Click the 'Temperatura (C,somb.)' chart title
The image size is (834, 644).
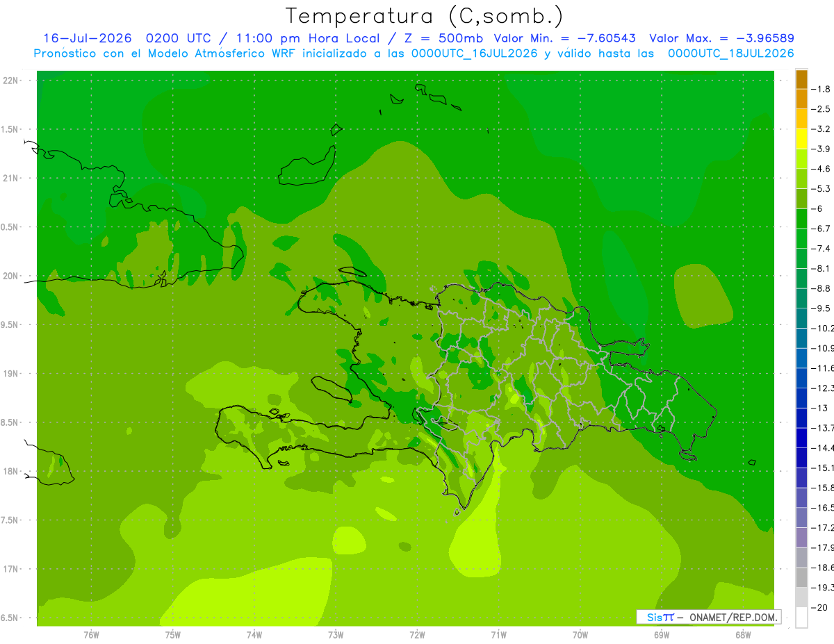[x=425, y=16]
